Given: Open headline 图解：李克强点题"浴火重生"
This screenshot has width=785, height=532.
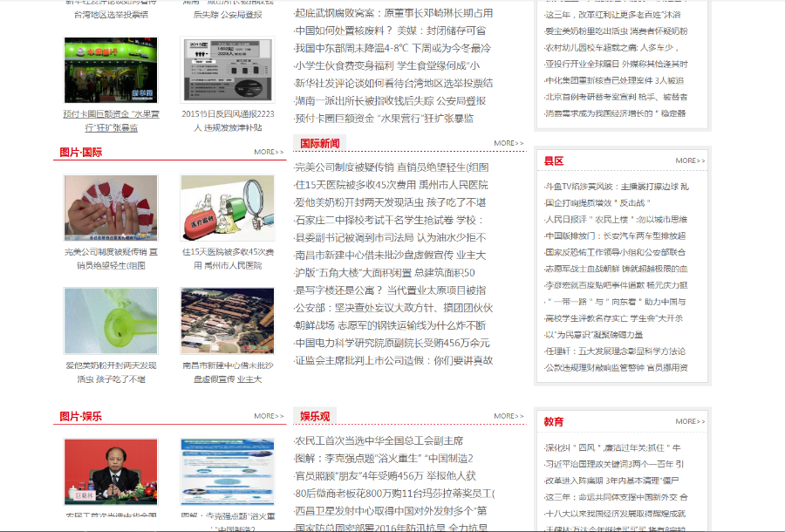Looking at the screenshot, I should (x=384, y=459).
